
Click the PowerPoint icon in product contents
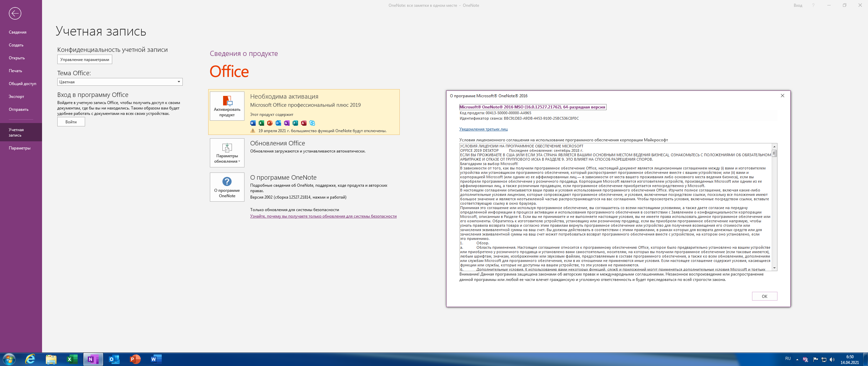(270, 123)
